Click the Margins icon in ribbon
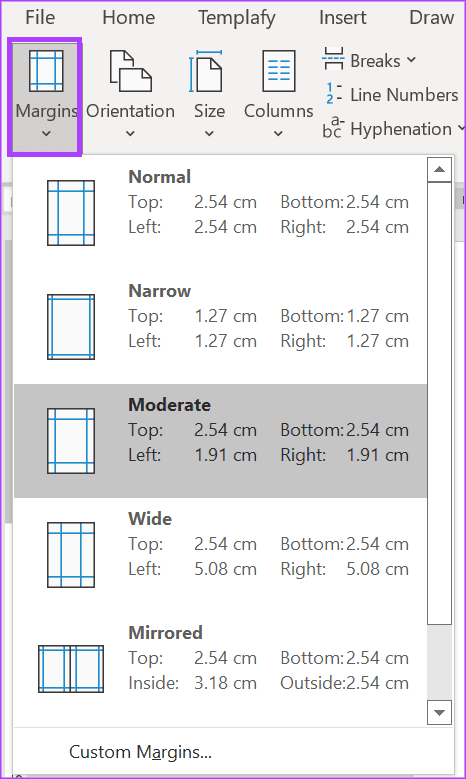 pyautogui.click(x=46, y=72)
